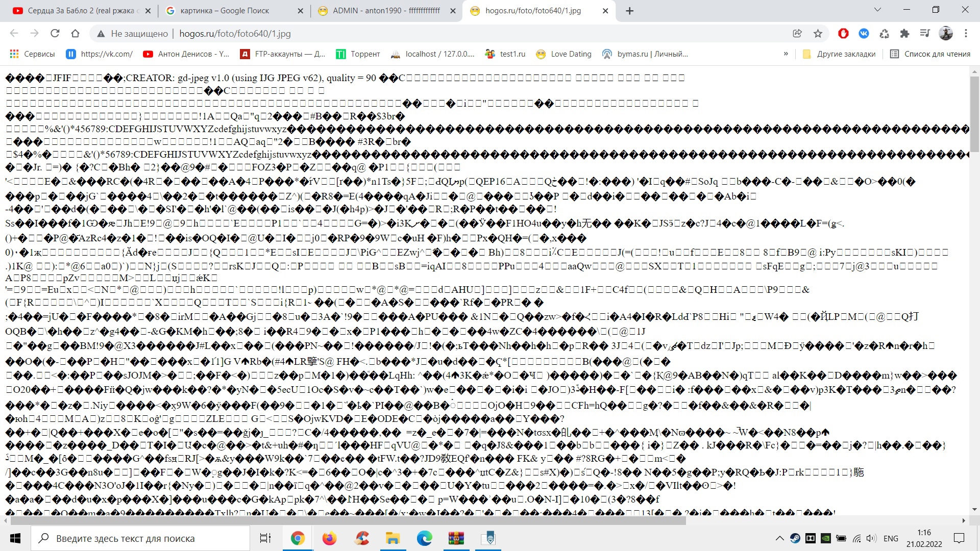Go to the browser home page
The width and height of the screenshot is (980, 551).
tap(75, 33)
